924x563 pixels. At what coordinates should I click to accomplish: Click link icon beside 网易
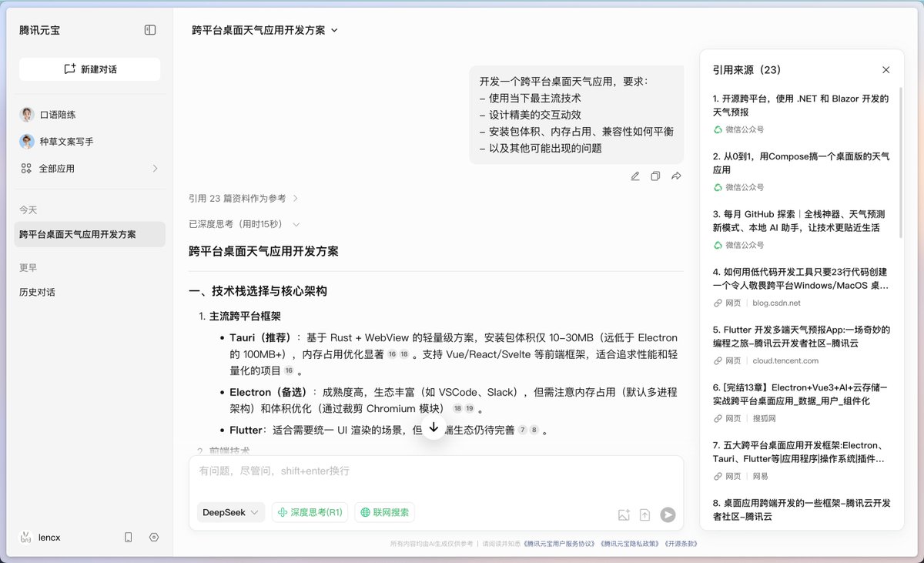718,477
